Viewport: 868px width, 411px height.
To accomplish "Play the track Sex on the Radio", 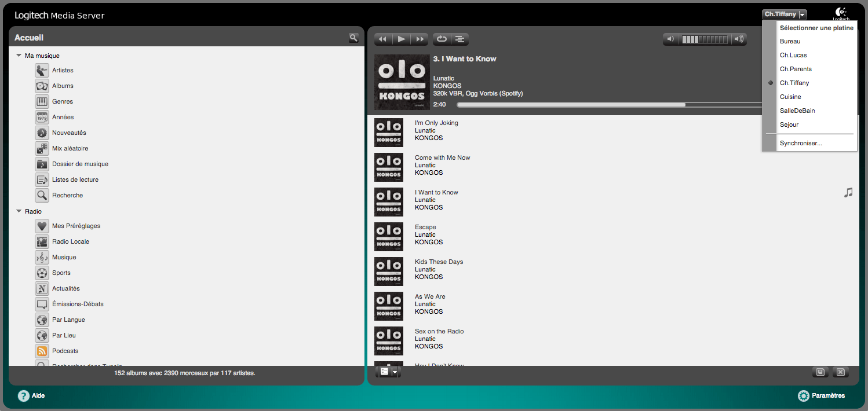I will coord(439,331).
